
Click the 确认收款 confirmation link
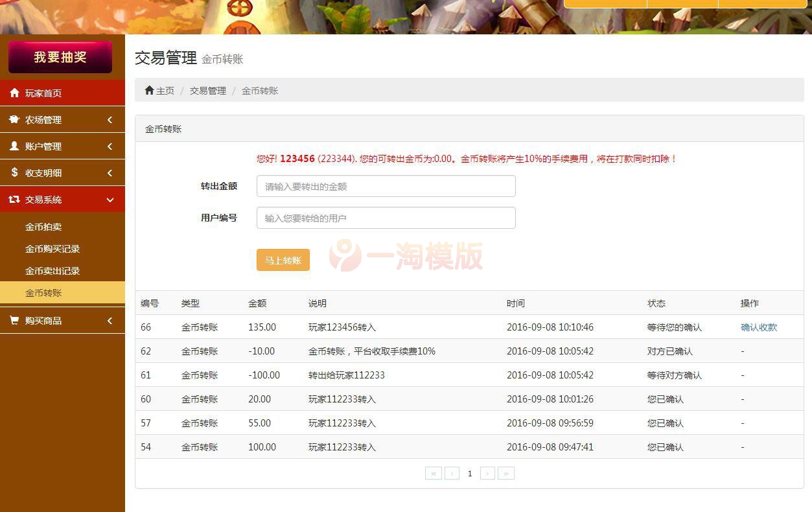[758, 327]
